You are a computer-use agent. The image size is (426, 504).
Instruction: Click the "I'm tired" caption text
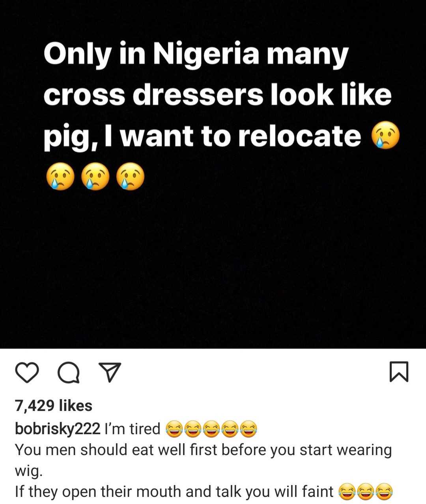[x=133, y=428]
